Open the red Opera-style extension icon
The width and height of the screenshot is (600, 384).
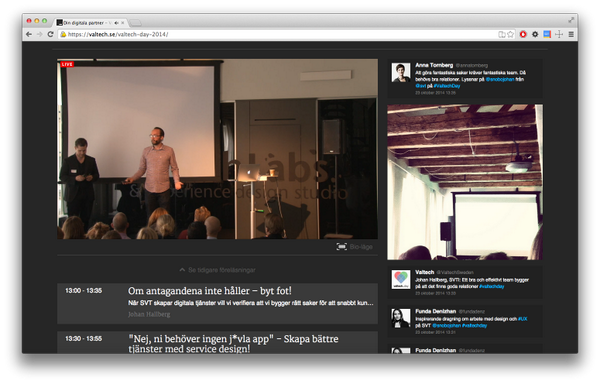523,34
